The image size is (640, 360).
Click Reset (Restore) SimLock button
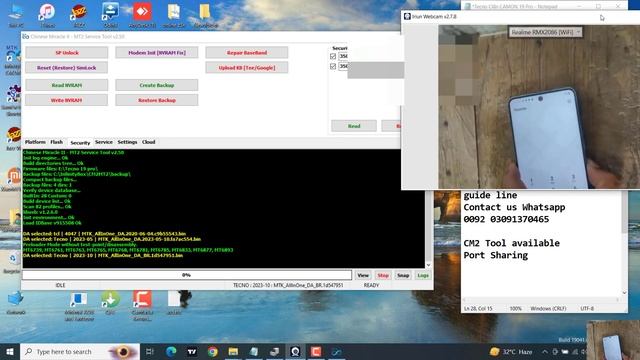(x=67, y=68)
